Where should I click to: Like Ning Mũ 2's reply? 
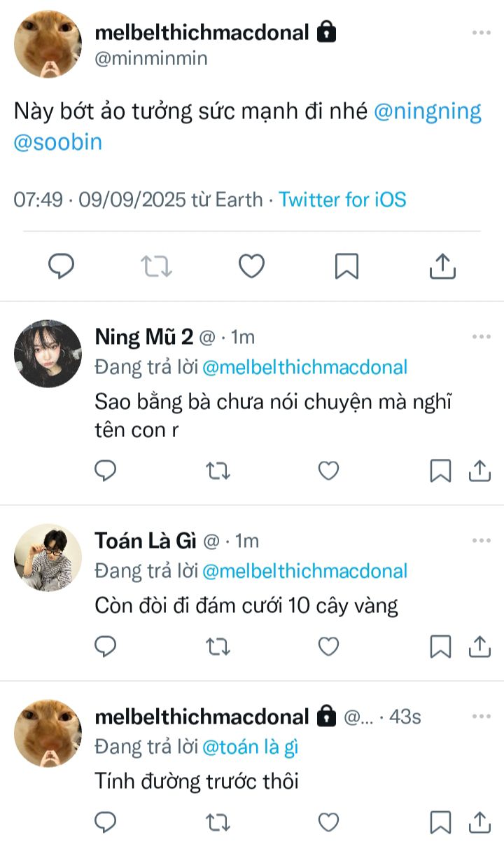pyautogui.click(x=328, y=471)
